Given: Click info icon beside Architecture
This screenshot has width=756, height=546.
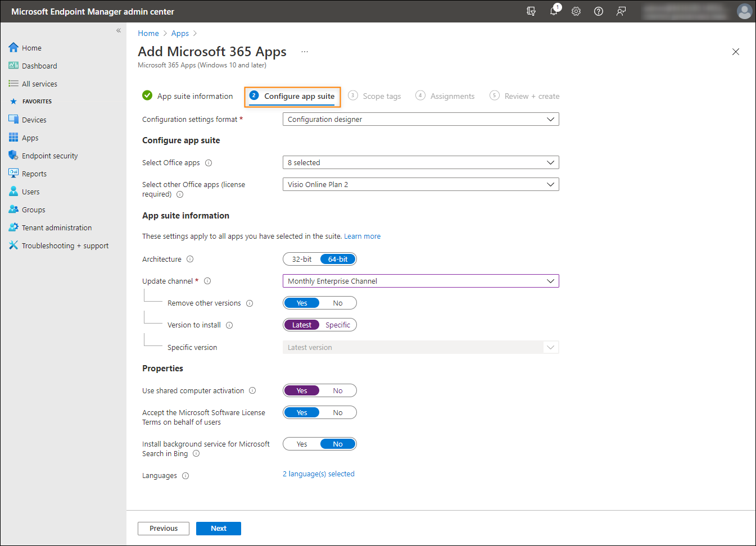Looking at the screenshot, I should click(190, 259).
